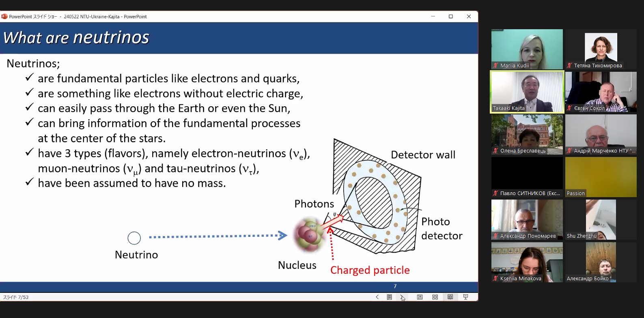
Task: Go to the previous slide arrow
Action: click(x=377, y=297)
